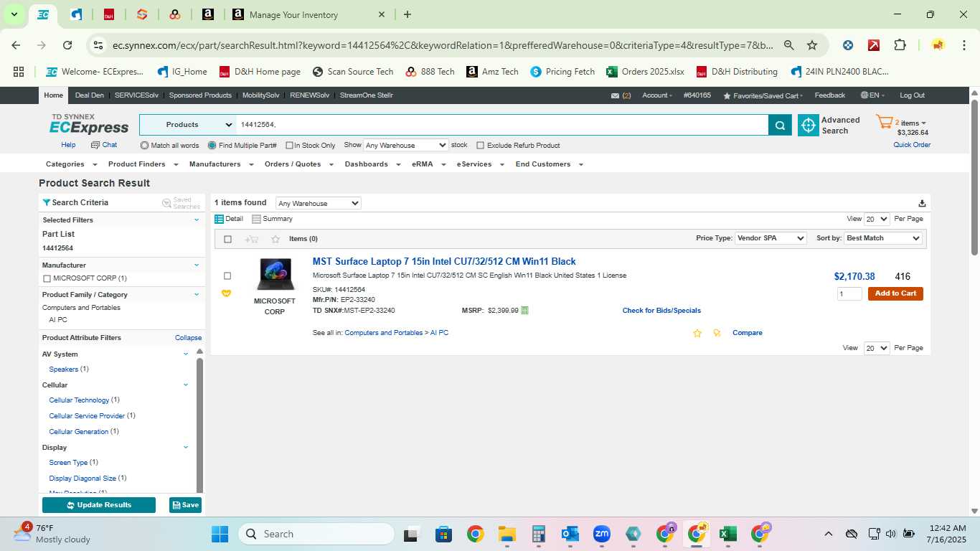
Task: Open Windows Start menu
Action: [220, 534]
